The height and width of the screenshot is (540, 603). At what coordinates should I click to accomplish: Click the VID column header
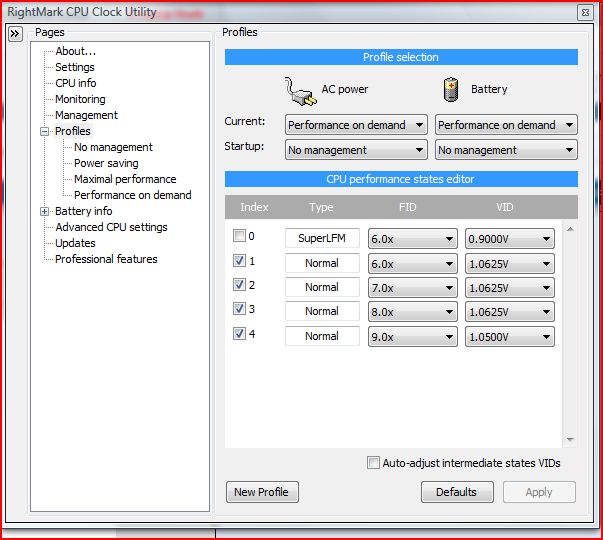(505, 207)
